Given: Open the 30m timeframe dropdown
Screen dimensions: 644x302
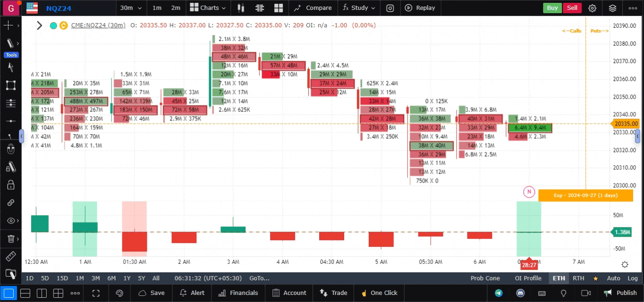Looking at the screenshot, I should pyautogui.click(x=129, y=8).
